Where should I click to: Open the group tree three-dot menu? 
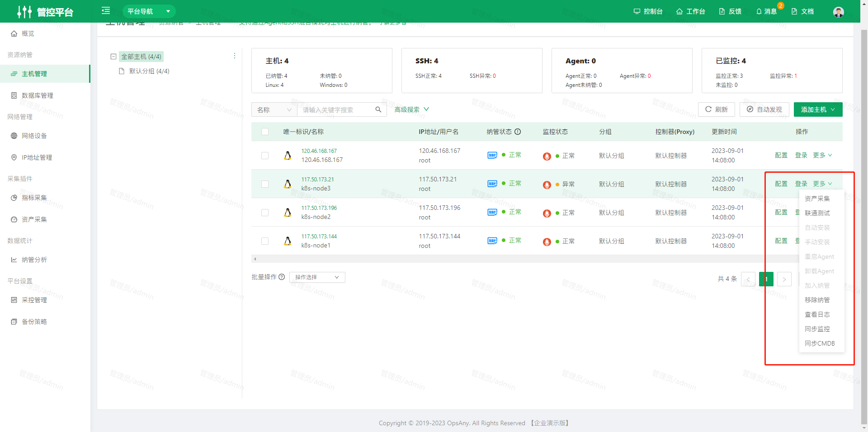pos(234,56)
